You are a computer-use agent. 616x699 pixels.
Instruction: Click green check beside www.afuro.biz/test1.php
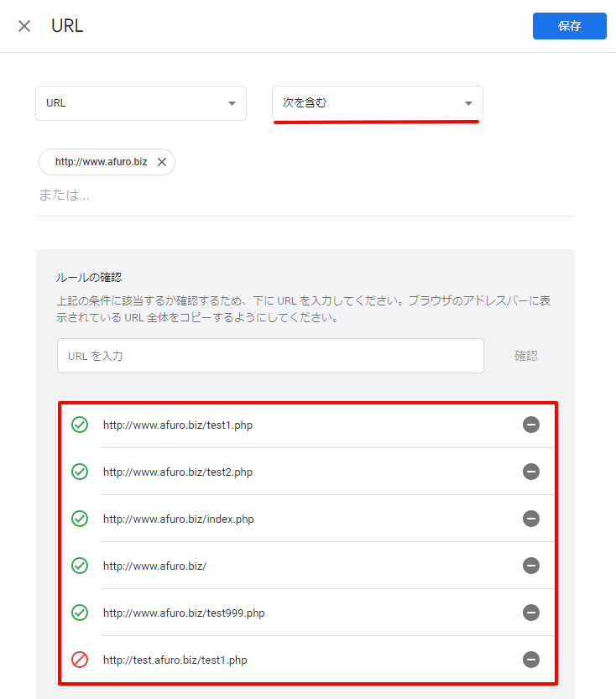pos(80,425)
